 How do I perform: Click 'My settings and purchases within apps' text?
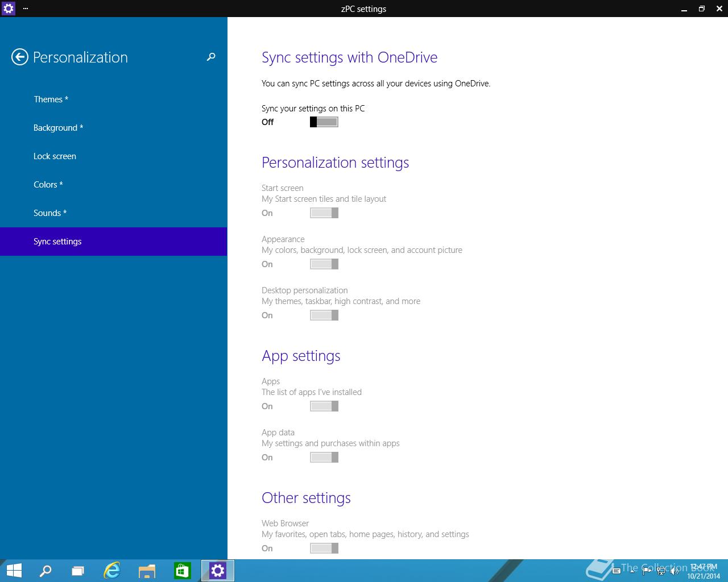click(330, 443)
